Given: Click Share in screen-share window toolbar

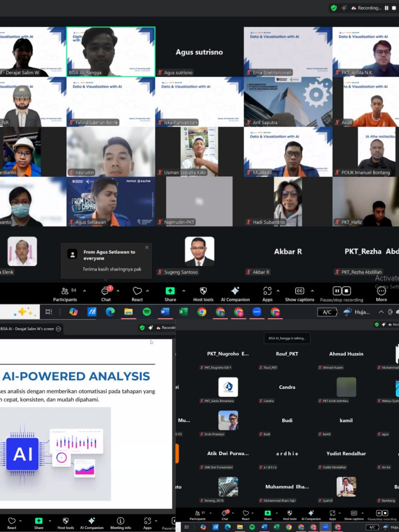Looking at the screenshot, I should (x=39, y=523).
